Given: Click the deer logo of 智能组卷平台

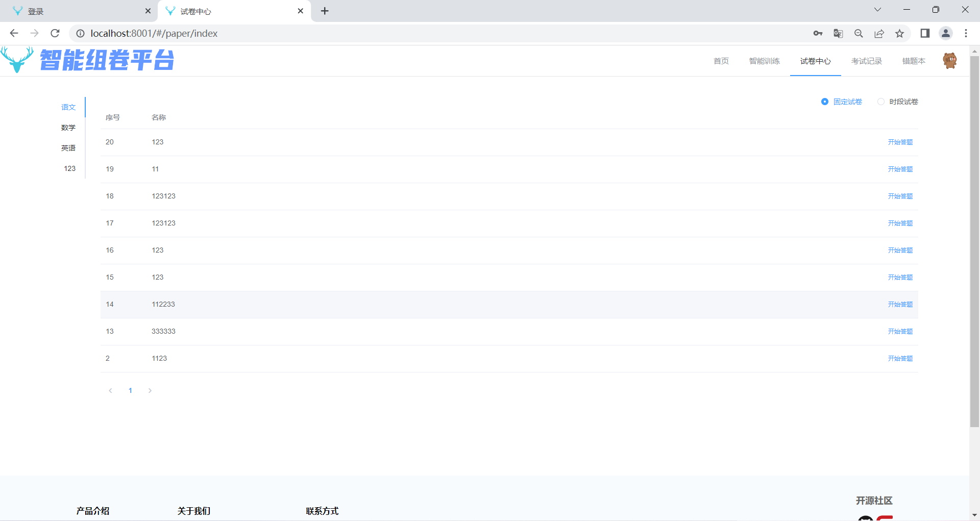Looking at the screenshot, I should click(x=17, y=60).
